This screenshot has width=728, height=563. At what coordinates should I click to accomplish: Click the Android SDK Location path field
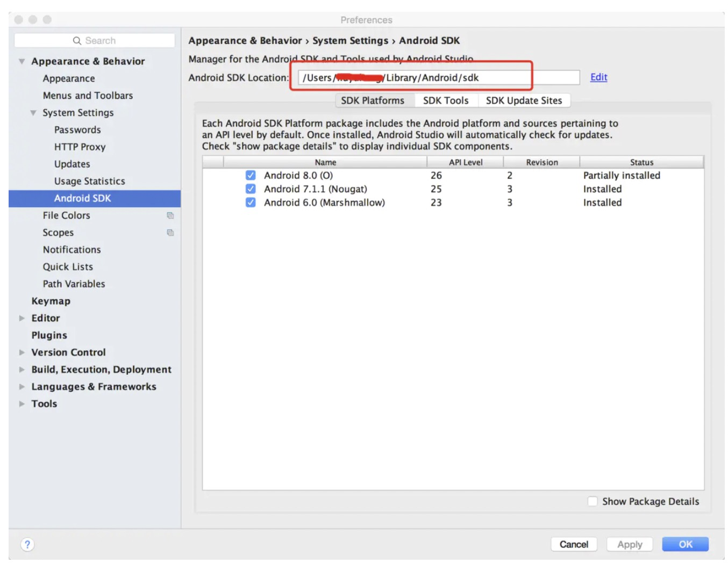pyautogui.click(x=439, y=77)
